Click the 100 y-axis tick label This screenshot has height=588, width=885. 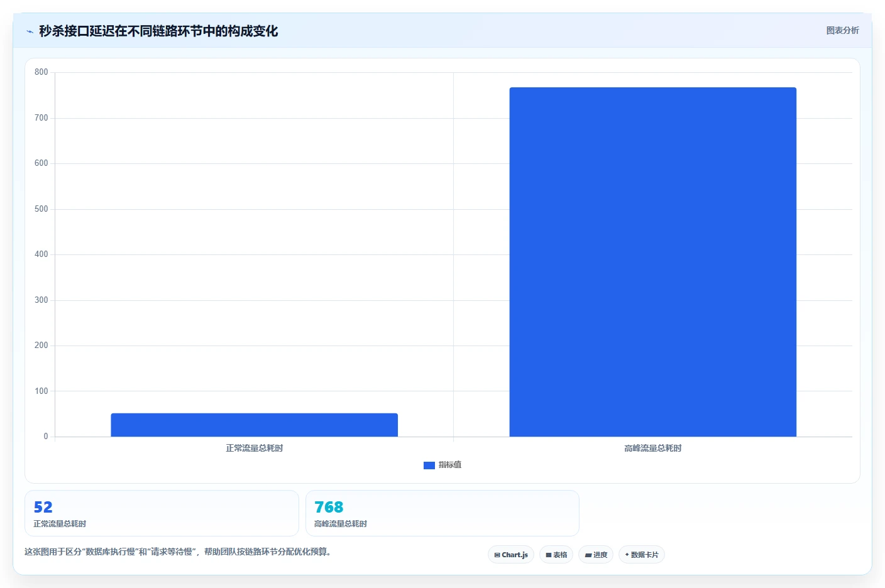pos(41,391)
